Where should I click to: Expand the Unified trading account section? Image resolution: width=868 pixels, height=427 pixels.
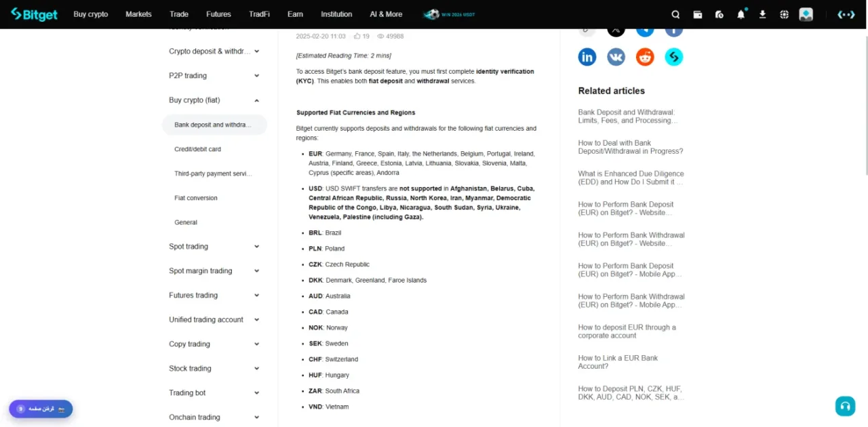click(x=256, y=320)
